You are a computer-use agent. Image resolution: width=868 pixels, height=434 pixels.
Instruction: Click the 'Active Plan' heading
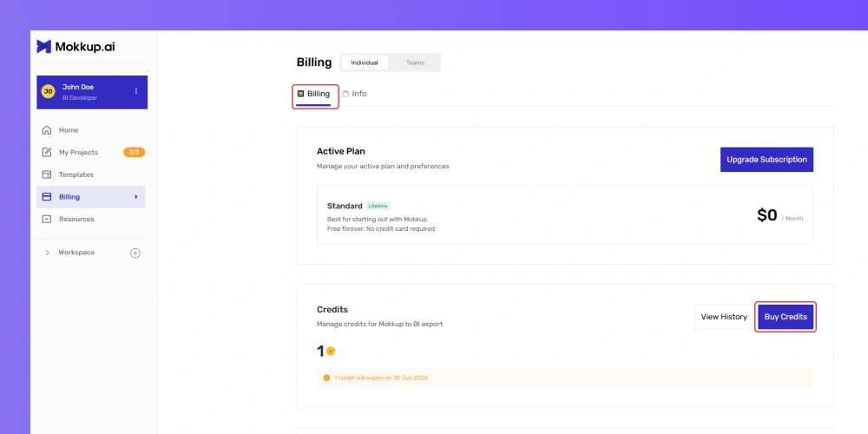(x=340, y=151)
